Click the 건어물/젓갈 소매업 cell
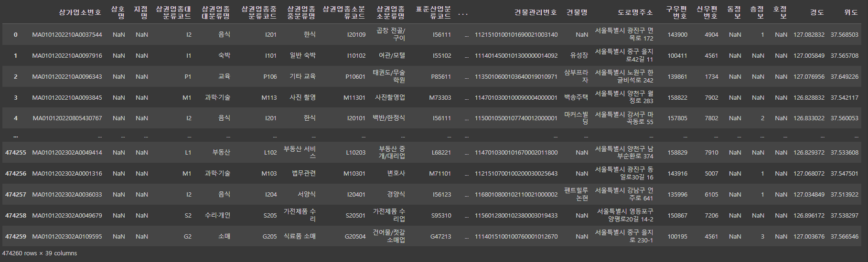The image size is (868, 262). pyautogui.click(x=389, y=236)
